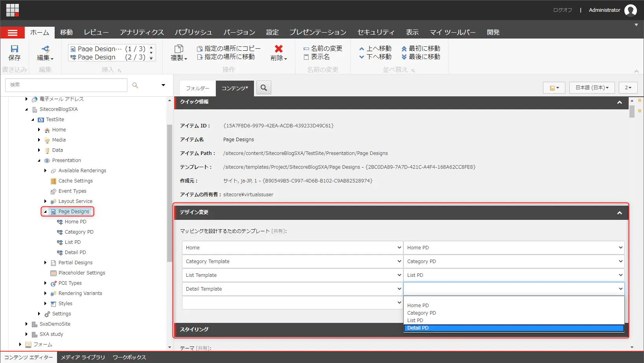Screen dimensions: 644x363
Task: Open the Home template dropdown
Action: point(293,248)
